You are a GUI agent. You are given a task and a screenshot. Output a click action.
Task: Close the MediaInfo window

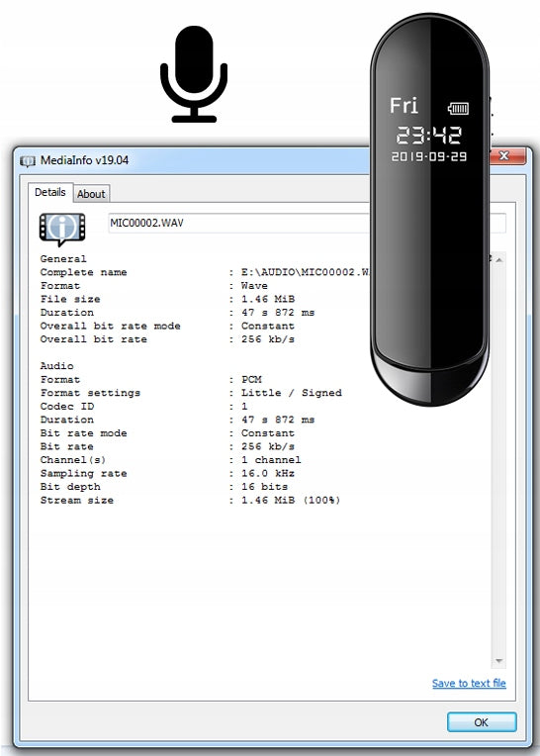[504, 155]
